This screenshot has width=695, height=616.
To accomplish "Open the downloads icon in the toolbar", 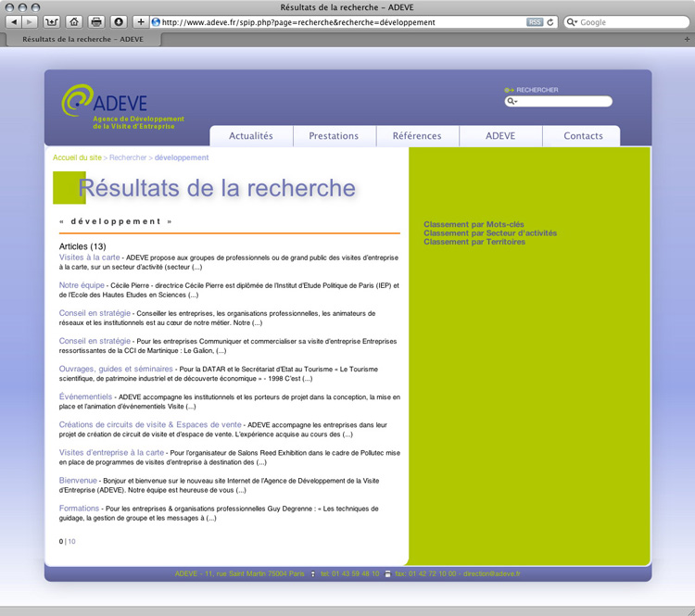I will (119, 21).
